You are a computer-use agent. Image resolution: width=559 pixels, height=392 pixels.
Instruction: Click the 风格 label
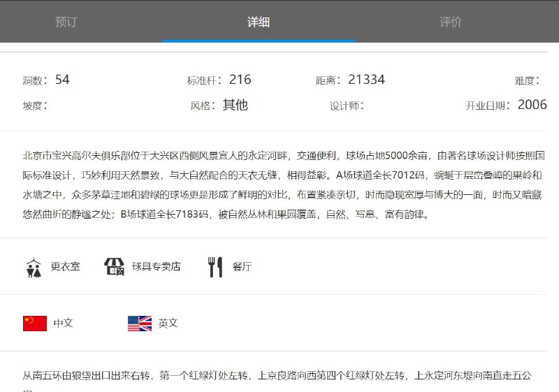tap(203, 106)
